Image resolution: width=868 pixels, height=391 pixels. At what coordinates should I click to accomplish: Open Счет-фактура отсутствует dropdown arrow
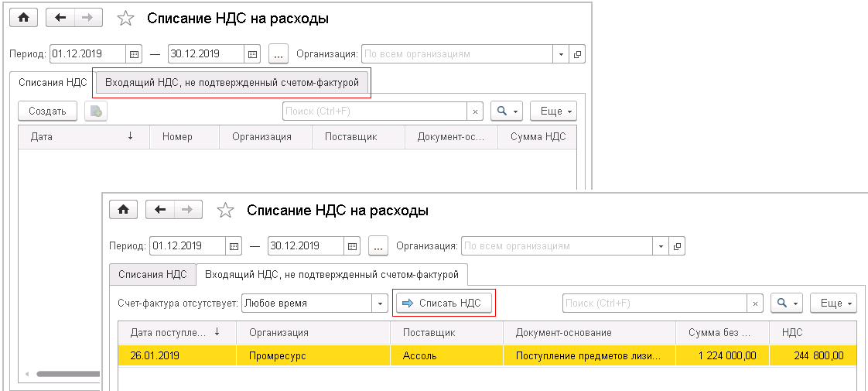(x=381, y=303)
